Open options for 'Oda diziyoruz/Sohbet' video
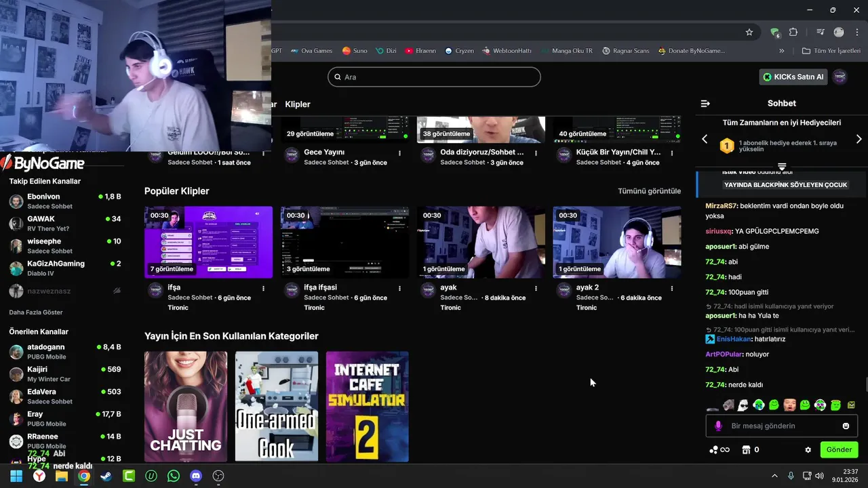 [x=536, y=153]
